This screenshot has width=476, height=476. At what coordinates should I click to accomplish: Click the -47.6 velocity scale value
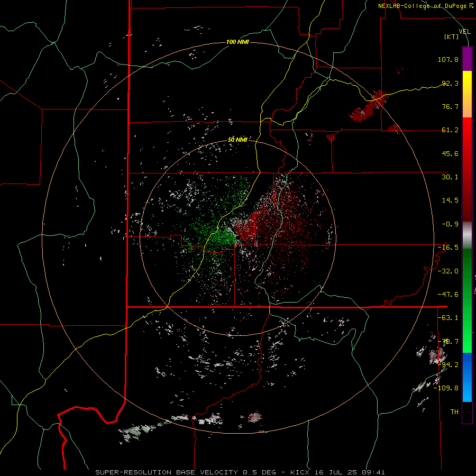(448, 295)
